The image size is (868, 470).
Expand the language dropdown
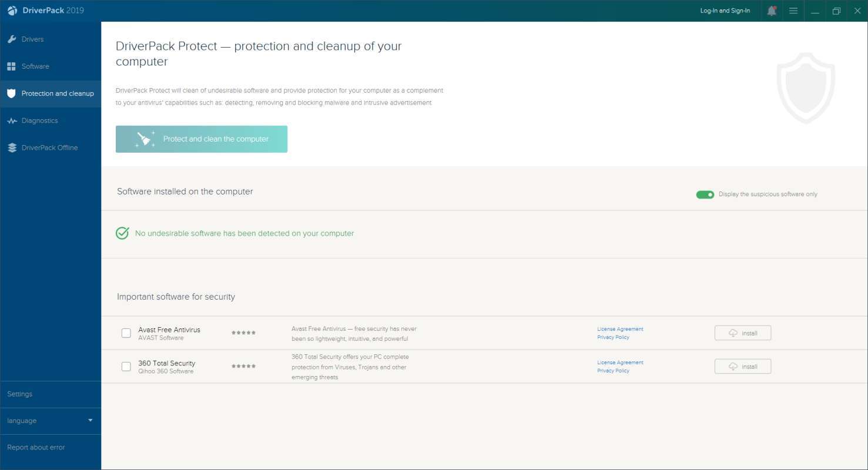[90, 421]
